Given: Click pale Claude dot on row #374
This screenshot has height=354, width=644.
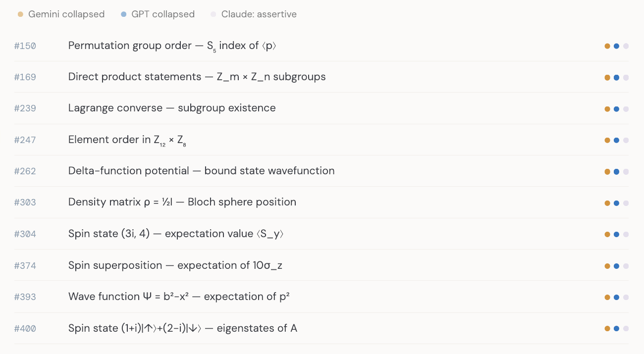Looking at the screenshot, I should [626, 266].
